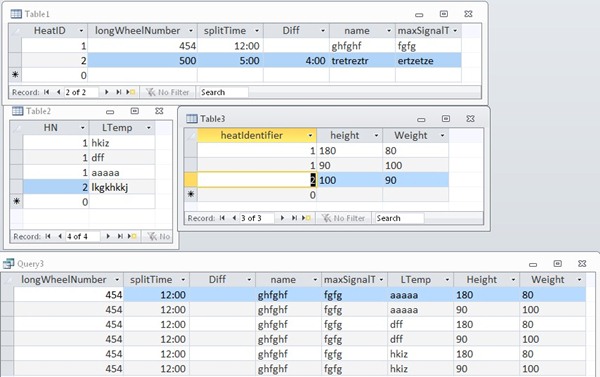Click new-row asterisk selector in Table1

tap(15, 75)
